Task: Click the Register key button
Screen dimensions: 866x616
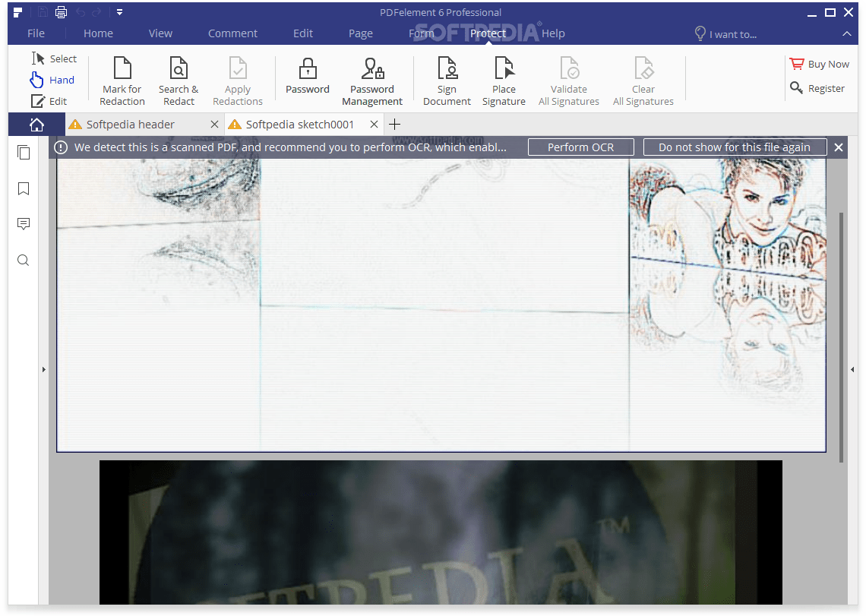Action: (817, 88)
